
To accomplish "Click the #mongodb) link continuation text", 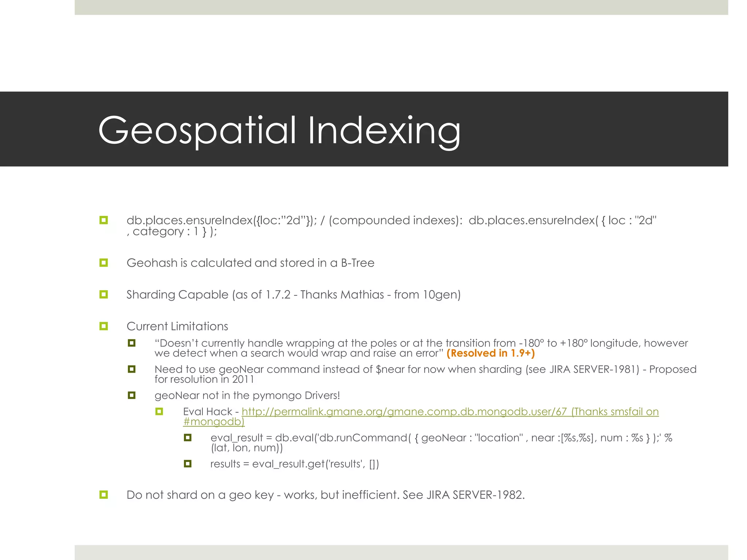I will (214, 422).
